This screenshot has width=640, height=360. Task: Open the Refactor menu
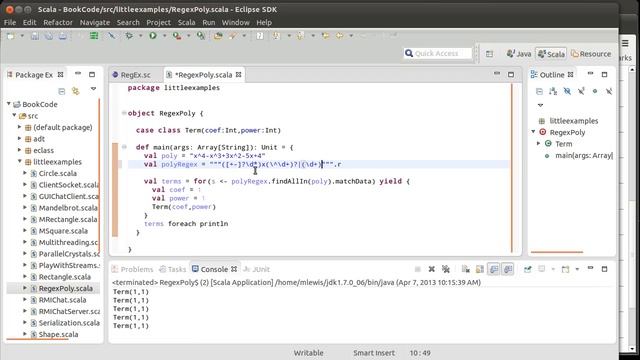[58, 22]
